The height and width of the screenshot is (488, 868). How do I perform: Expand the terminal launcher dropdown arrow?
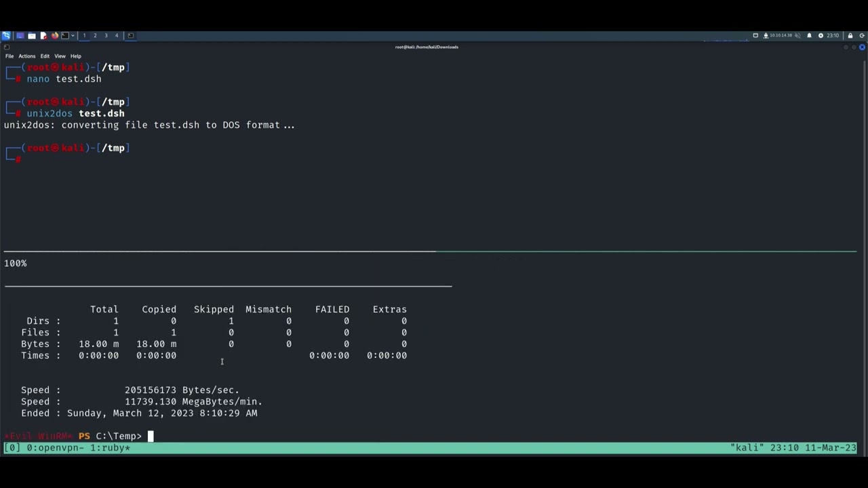click(73, 35)
